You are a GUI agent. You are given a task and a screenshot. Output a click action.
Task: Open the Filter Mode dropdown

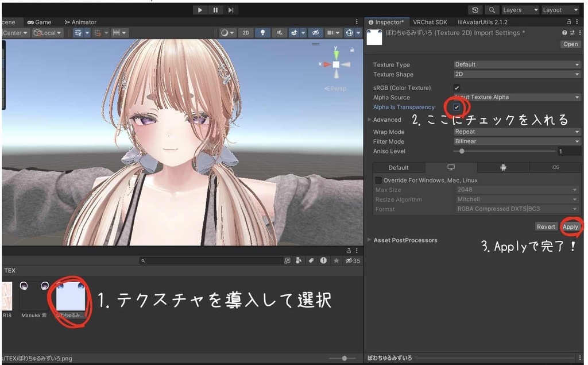pos(517,141)
